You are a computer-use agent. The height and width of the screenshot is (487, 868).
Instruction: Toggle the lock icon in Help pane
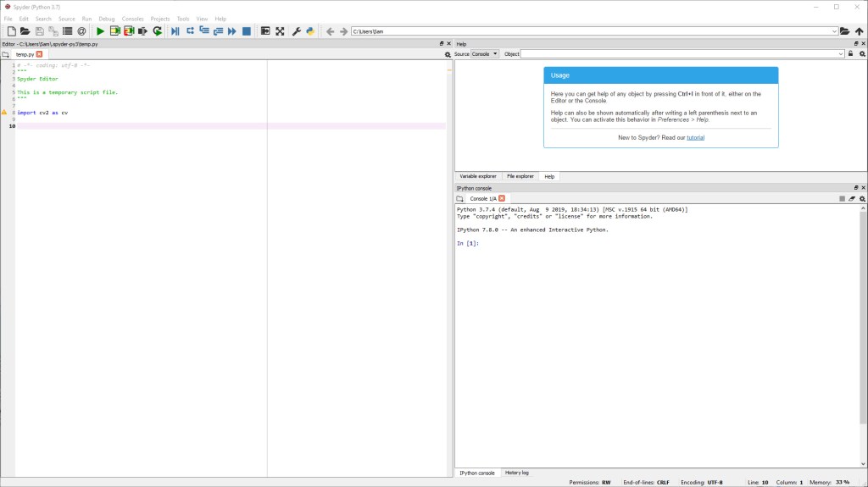tap(851, 54)
